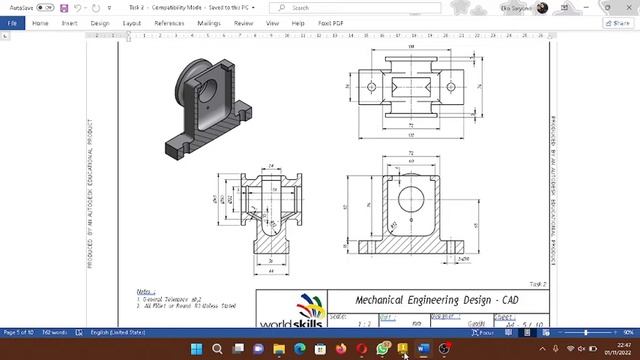
Task: Click the Save icon in title bar
Action: click(64, 8)
